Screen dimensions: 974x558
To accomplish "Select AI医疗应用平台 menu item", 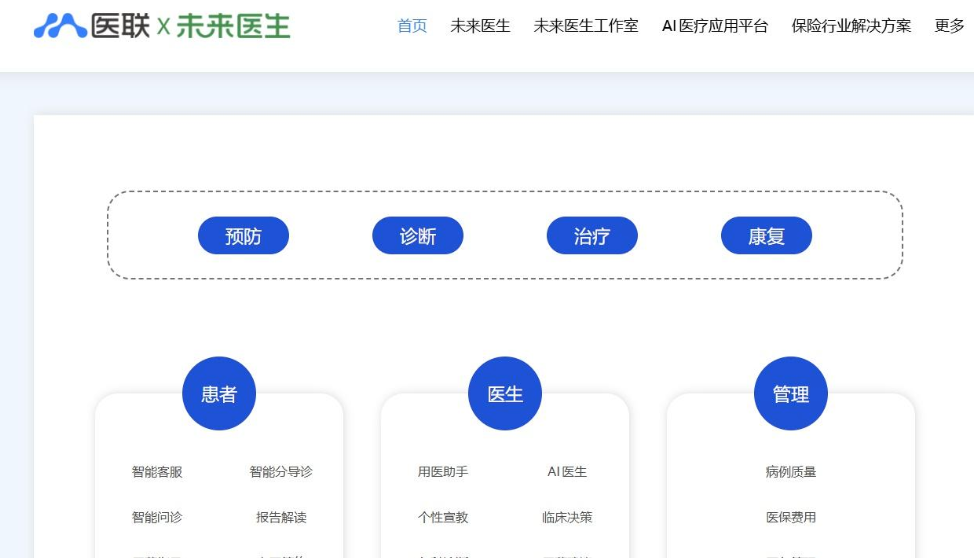I will pos(715,26).
